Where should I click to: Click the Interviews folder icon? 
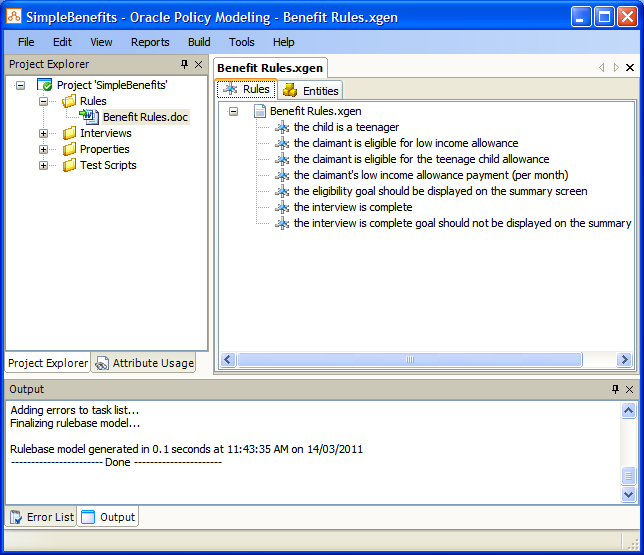(69, 133)
